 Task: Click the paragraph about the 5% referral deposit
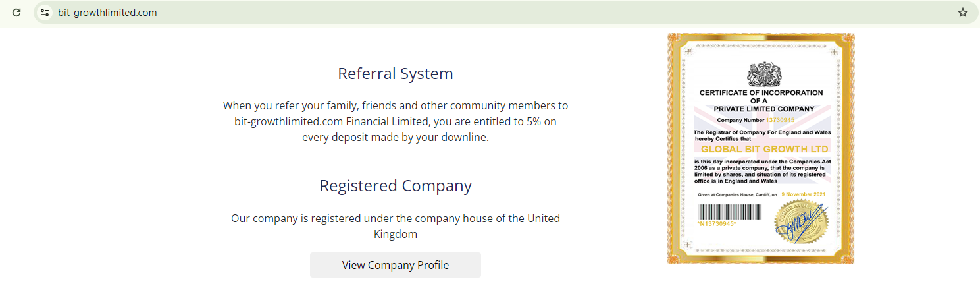395,121
